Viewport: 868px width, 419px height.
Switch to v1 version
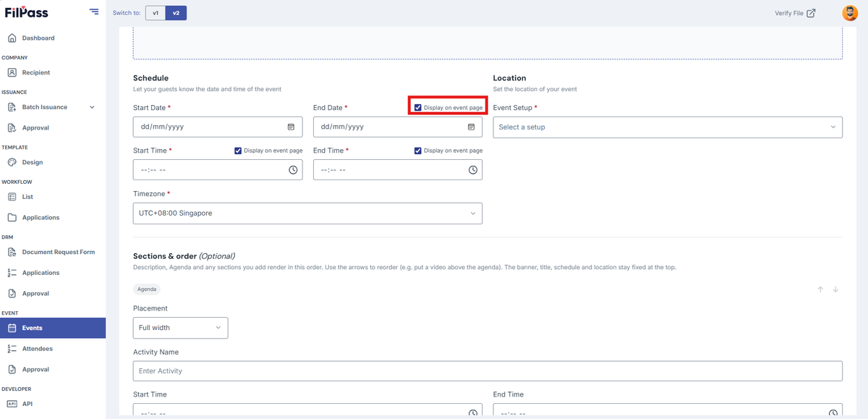156,13
